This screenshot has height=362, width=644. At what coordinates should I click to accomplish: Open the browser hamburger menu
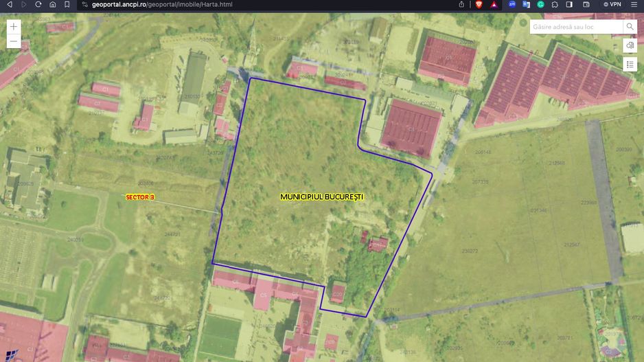(635, 4)
